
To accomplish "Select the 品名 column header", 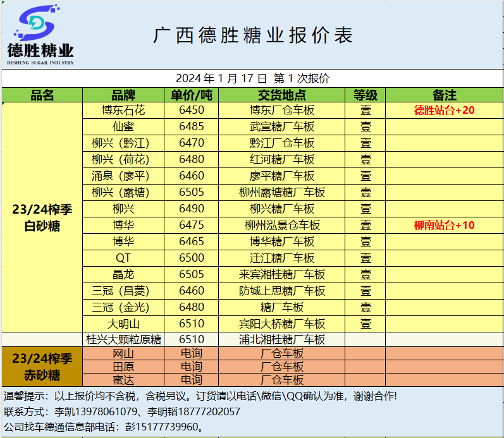I will point(42,95).
